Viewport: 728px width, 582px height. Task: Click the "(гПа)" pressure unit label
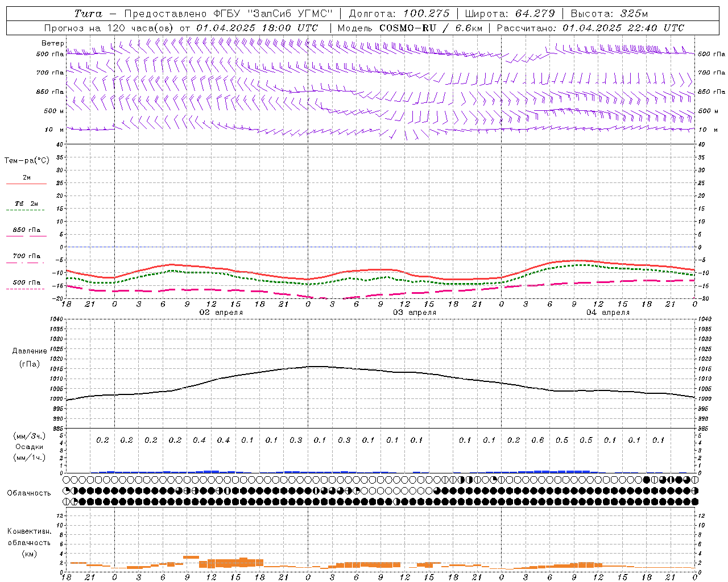(30, 364)
